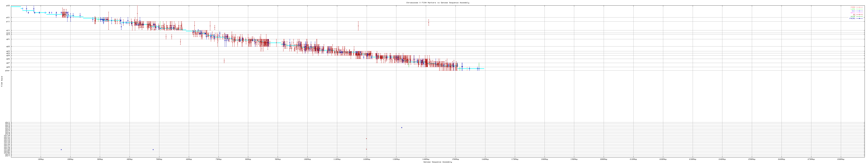Click the 200Mbp tick label

point(604,159)
